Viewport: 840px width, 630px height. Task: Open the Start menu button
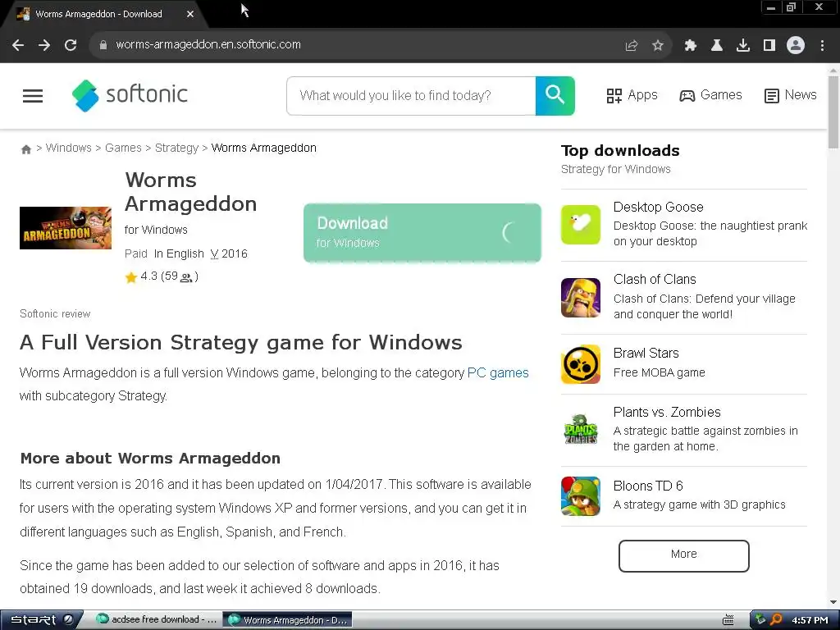pyautogui.click(x=41, y=620)
